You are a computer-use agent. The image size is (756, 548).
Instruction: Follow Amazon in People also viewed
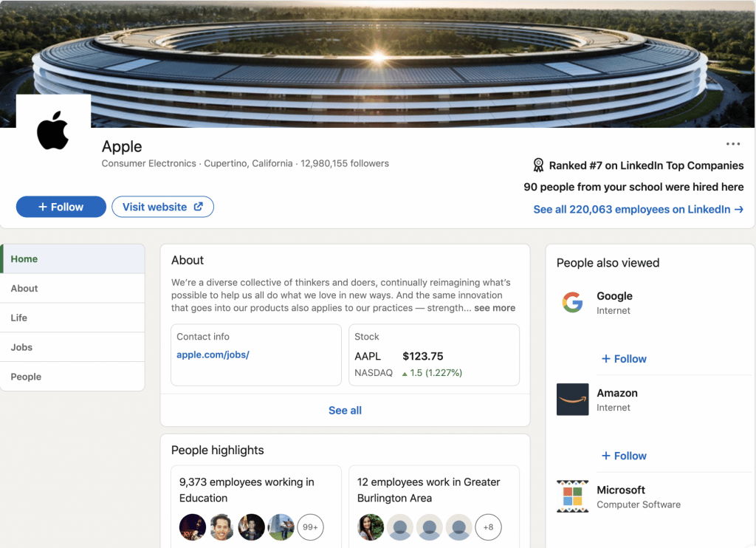coord(624,456)
